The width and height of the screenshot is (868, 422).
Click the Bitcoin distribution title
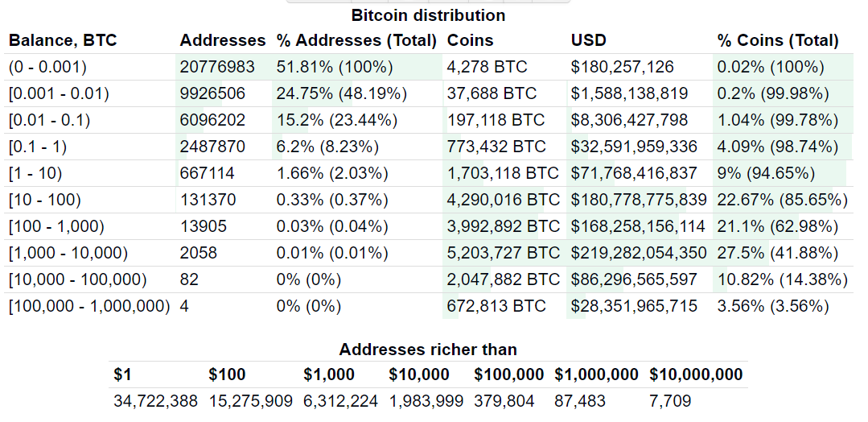(x=429, y=15)
